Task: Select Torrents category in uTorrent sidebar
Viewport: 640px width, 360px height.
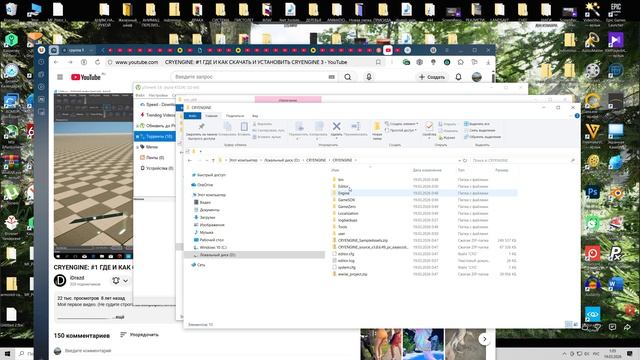Action: pyautogui.click(x=156, y=136)
